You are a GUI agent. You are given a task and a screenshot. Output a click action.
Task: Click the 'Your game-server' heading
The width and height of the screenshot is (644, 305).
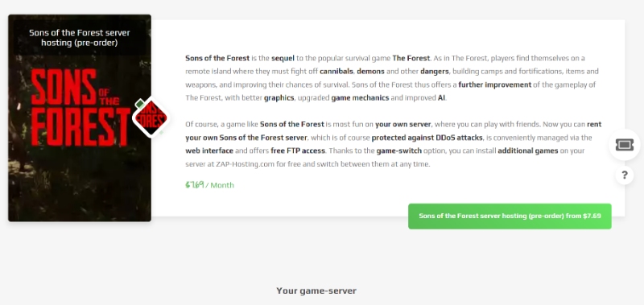tap(316, 291)
